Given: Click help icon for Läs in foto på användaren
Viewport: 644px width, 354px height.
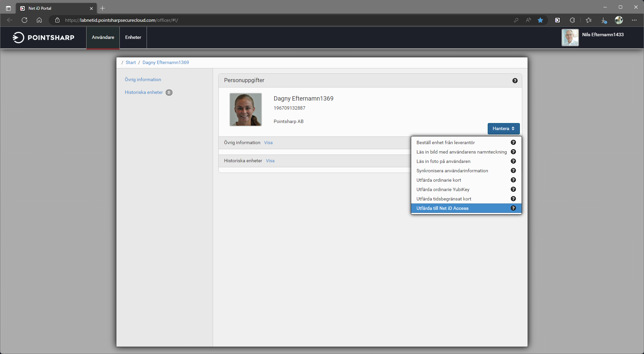Looking at the screenshot, I should pyautogui.click(x=513, y=161).
